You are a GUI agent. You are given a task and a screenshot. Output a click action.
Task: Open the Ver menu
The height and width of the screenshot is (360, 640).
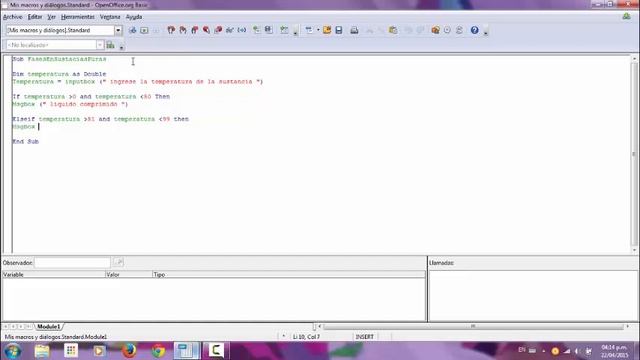tap(51, 17)
